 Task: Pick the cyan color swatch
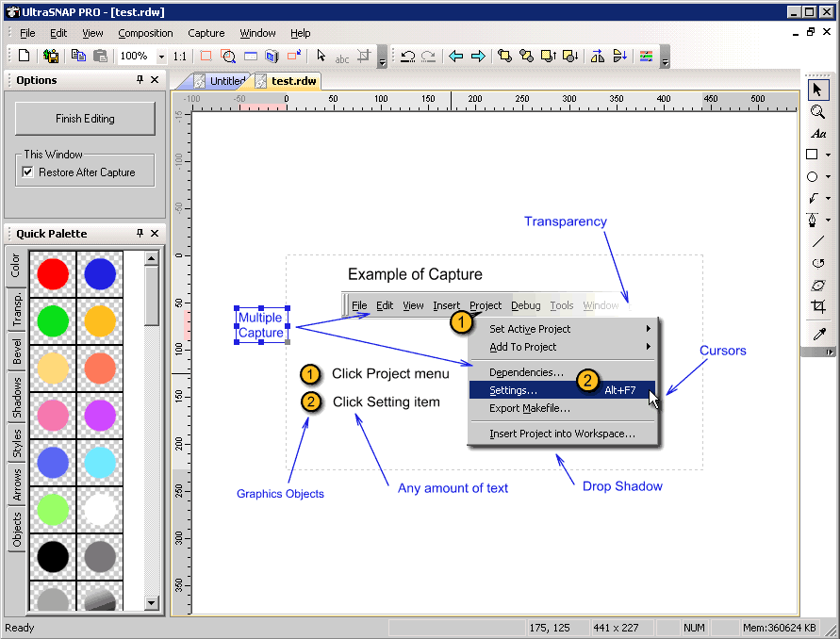100,462
